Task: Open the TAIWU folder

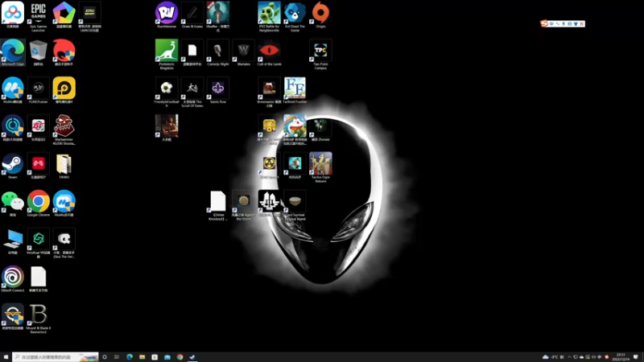Action: click(x=64, y=167)
